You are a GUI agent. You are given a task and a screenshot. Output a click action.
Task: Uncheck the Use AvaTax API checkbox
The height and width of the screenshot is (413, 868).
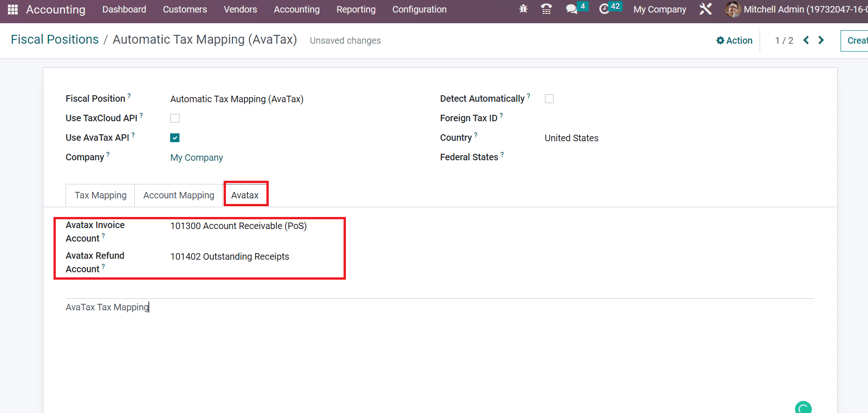pos(175,138)
